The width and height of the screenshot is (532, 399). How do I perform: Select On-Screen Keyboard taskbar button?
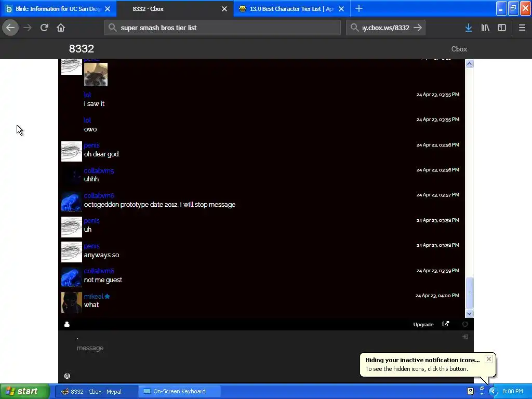tap(179, 392)
